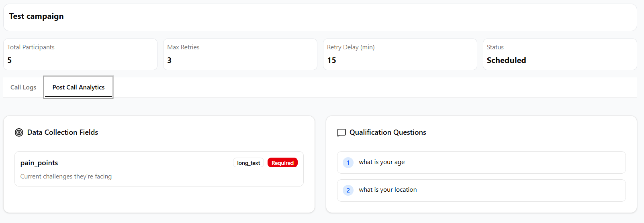Select the Max Retries card
Viewport: 644px width, 223px height.
pos(240,54)
